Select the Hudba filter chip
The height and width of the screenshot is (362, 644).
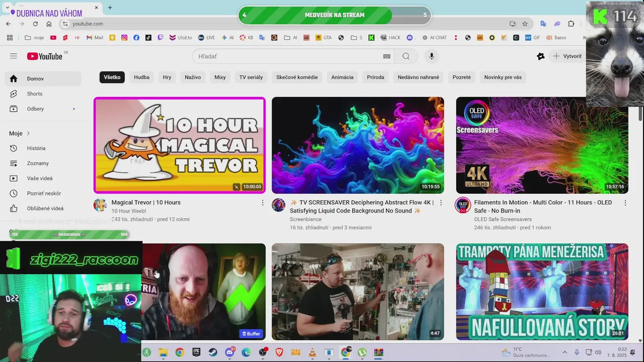[141, 77]
